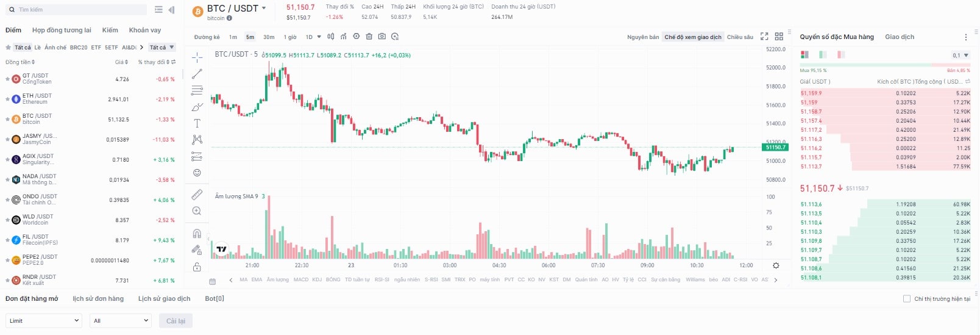Select the 1 giờ timeframe

pyautogui.click(x=290, y=37)
